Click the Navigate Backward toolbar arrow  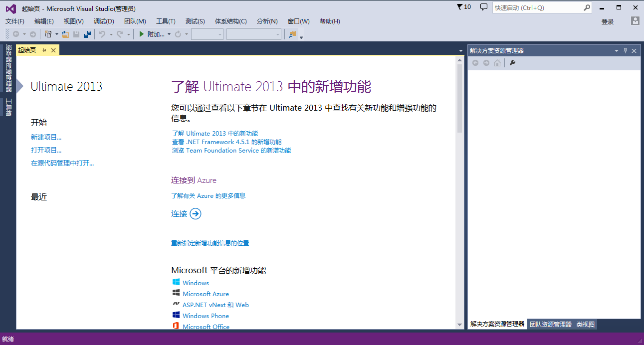[16, 34]
